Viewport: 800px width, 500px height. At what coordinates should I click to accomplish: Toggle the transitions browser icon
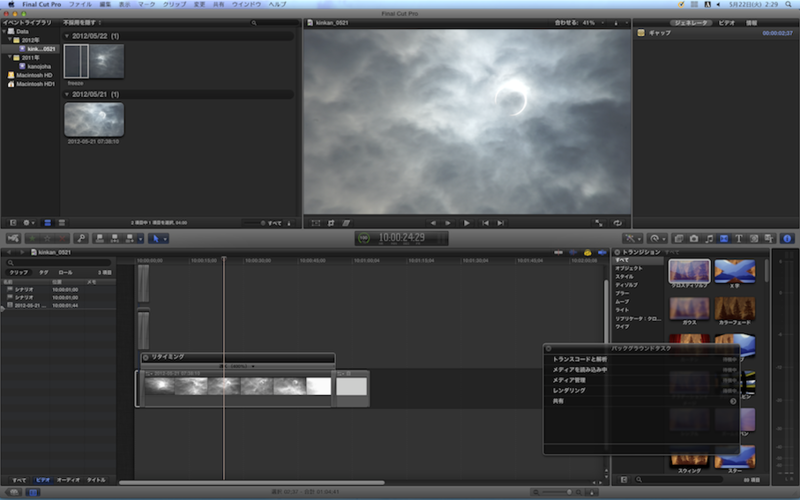723,238
